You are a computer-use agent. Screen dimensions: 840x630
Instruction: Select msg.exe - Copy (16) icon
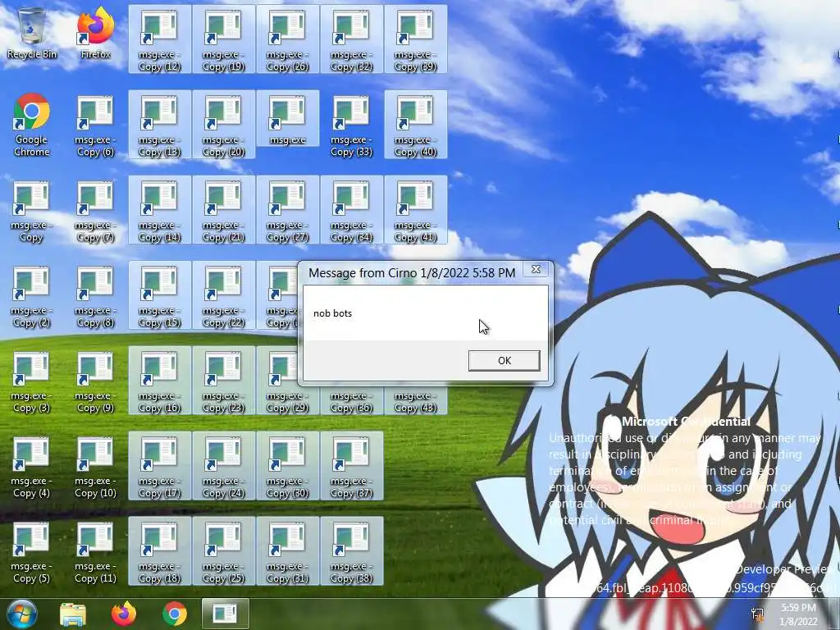[x=160, y=381]
